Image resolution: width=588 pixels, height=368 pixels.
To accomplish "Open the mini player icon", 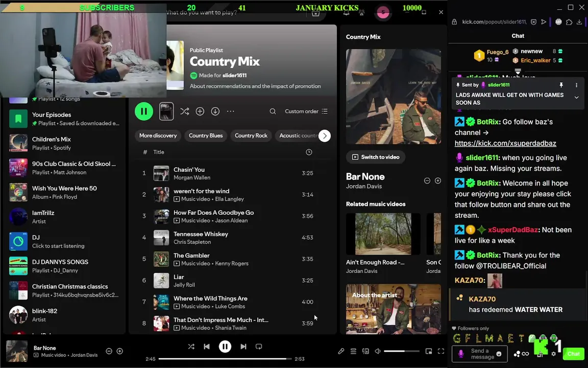I will (x=429, y=351).
